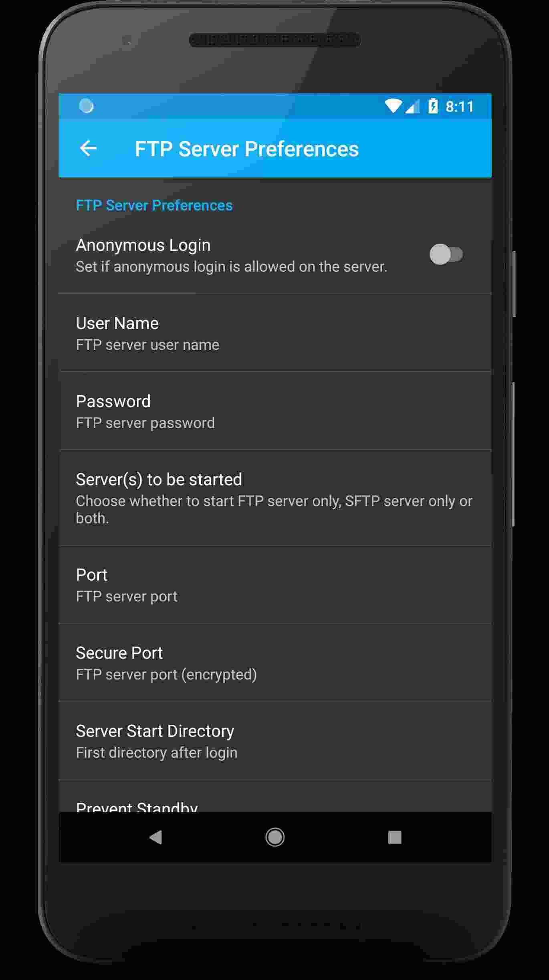Tap the cellular signal icon
The height and width of the screenshot is (980, 549).
412,106
